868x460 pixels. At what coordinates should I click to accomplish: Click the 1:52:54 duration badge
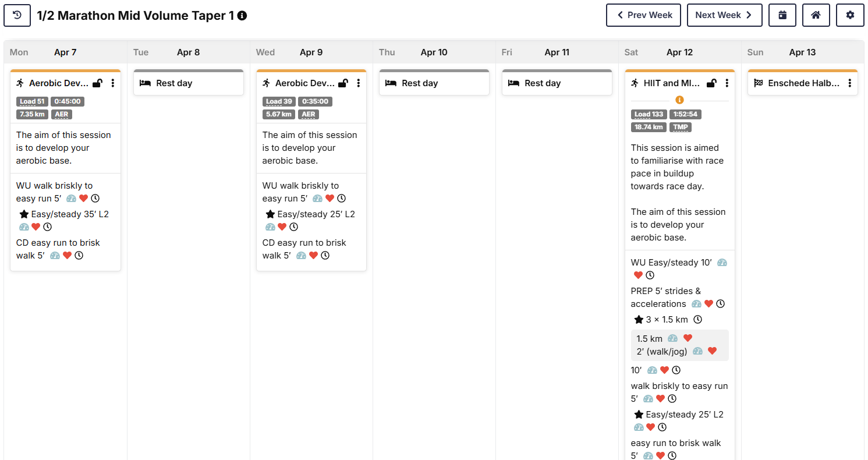(686, 114)
